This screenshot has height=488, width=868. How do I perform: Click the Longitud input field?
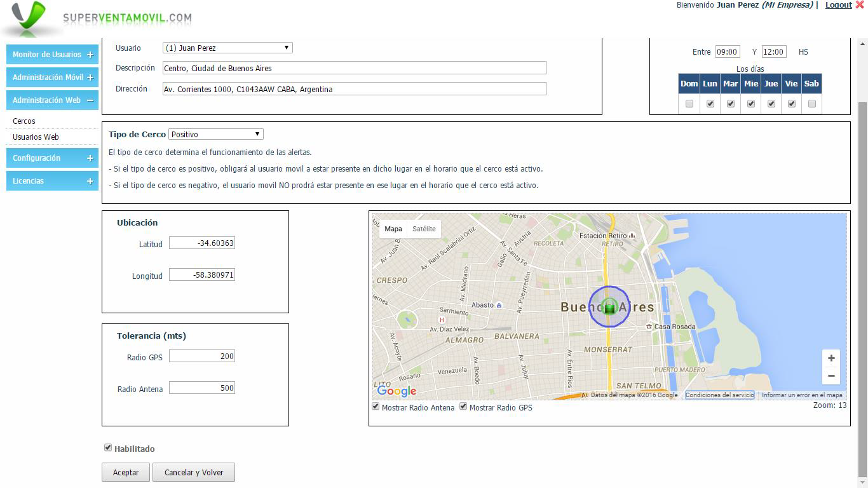pyautogui.click(x=202, y=275)
